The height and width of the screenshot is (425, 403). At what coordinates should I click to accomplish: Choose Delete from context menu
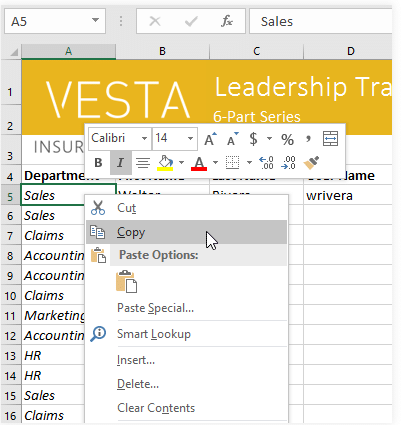pos(138,384)
